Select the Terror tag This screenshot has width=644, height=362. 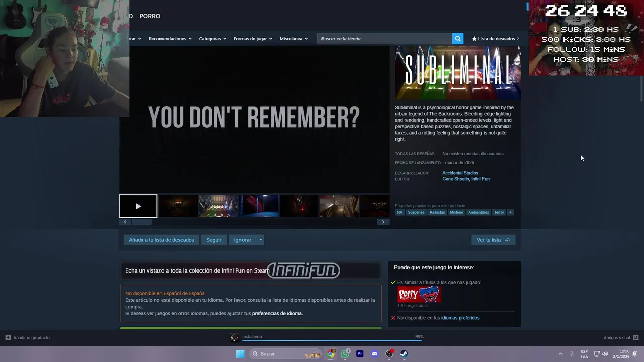(x=499, y=212)
